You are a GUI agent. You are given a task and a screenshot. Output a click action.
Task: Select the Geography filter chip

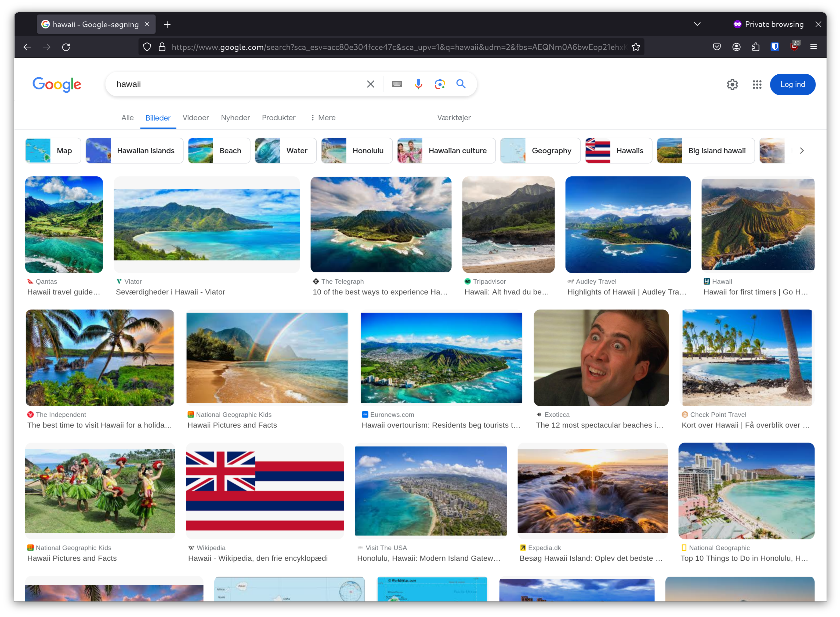tap(540, 151)
